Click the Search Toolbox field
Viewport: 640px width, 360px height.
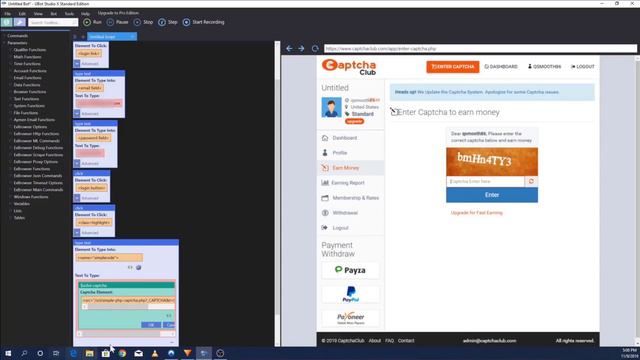53,22
